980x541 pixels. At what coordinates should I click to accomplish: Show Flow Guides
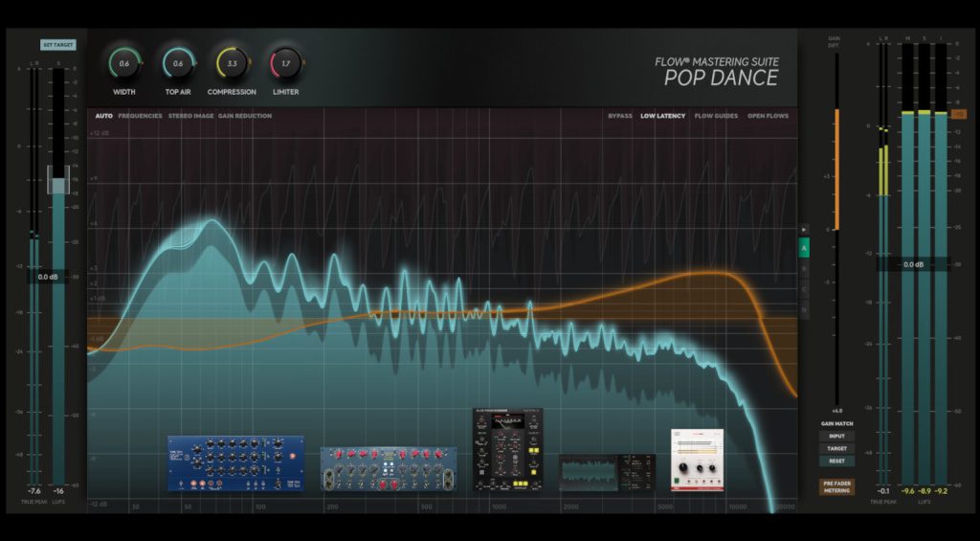715,116
